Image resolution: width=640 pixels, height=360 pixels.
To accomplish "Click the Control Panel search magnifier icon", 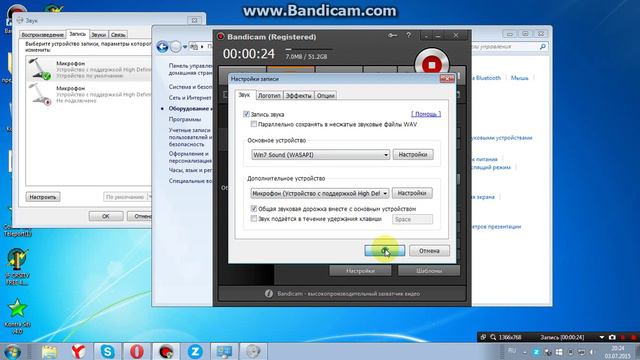I will tap(542, 47).
